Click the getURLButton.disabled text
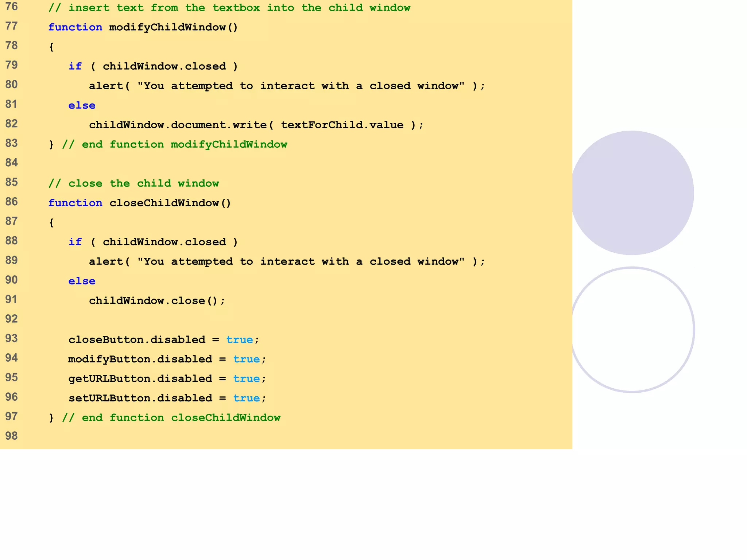This screenshot has height=560, width=747. click(x=140, y=379)
